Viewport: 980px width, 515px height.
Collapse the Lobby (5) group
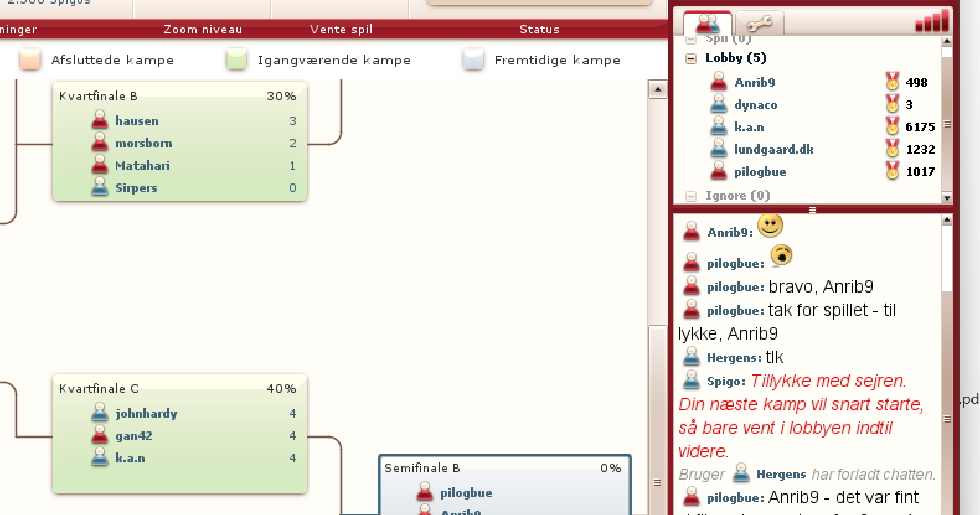(x=690, y=59)
